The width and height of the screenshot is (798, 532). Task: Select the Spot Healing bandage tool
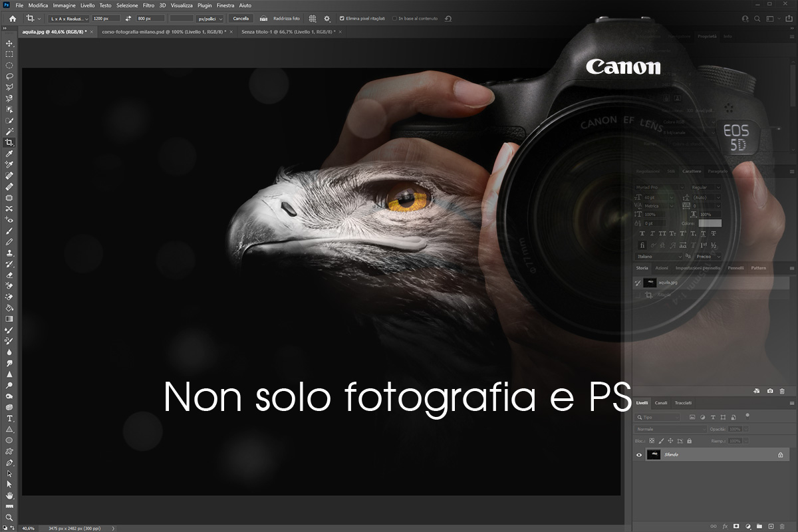pos(9,176)
